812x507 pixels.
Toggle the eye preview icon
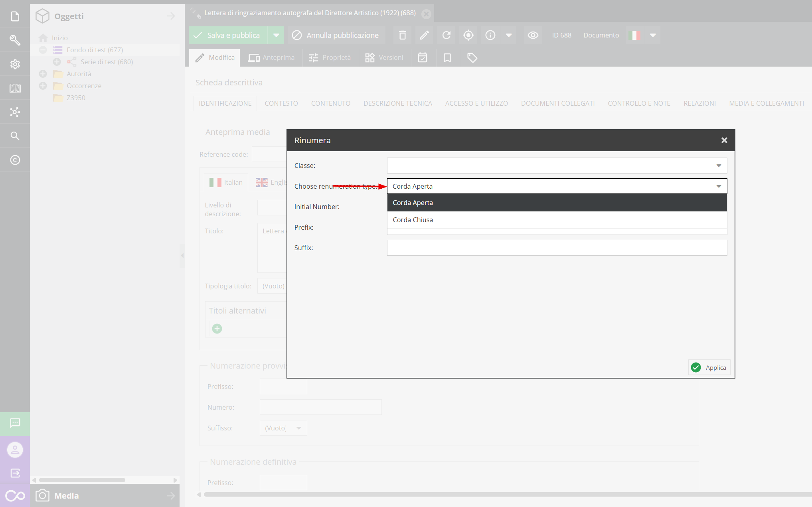[x=533, y=36]
